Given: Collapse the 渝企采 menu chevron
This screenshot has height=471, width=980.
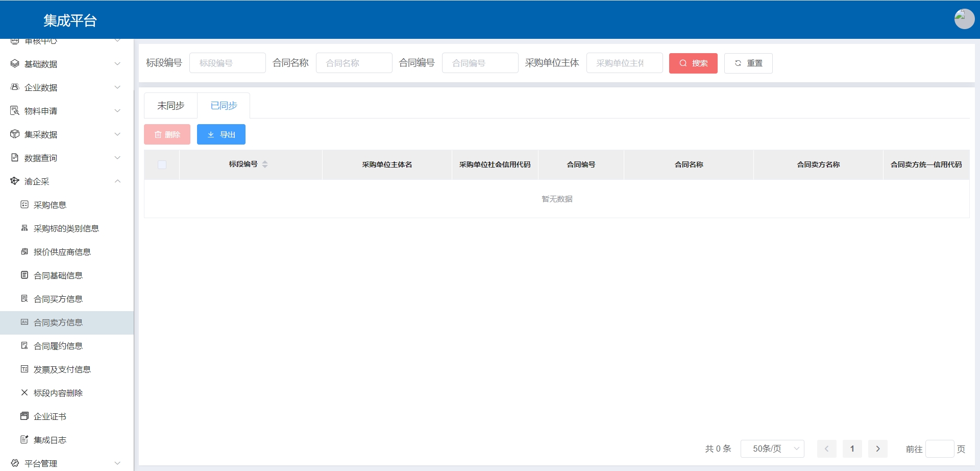Looking at the screenshot, I should [x=117, y=181].
